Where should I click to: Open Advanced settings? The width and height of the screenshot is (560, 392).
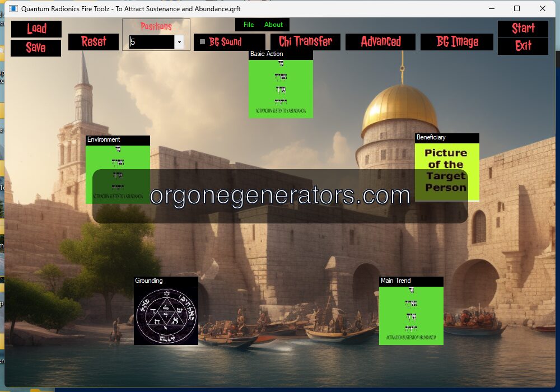(380, 42)
